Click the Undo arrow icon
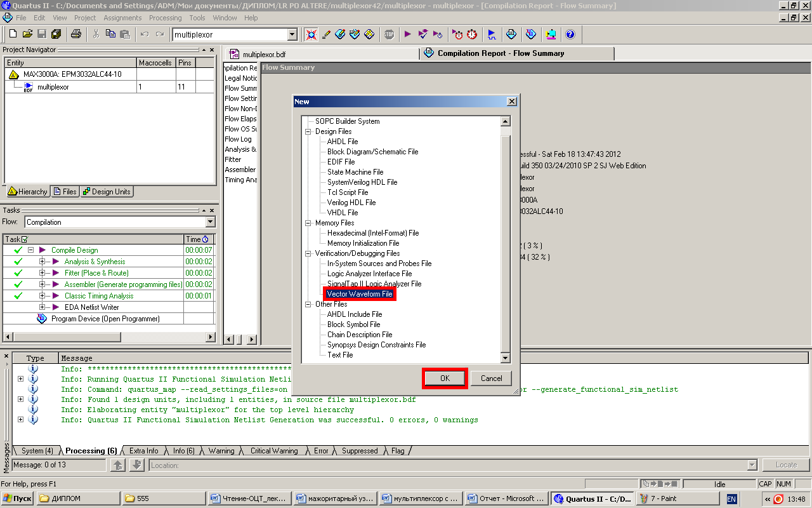This screenshot has height=508, width=812. point(145,34)
